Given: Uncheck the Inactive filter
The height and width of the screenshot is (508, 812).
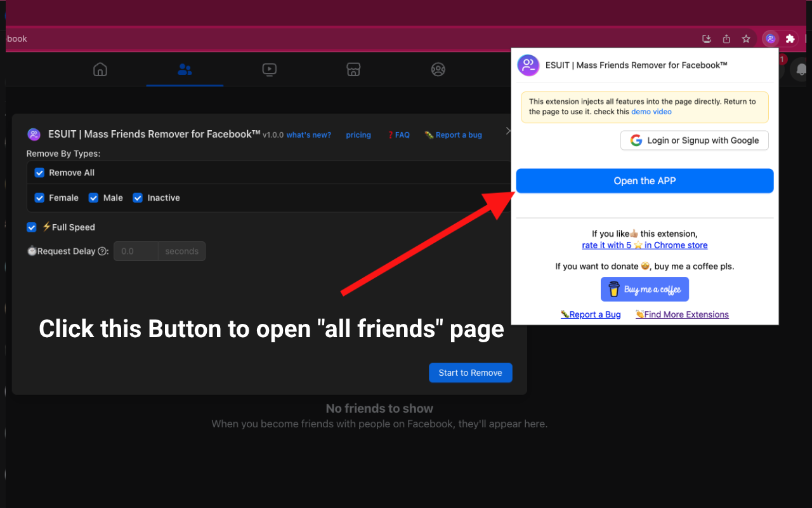Looking at the screenshot, I should 138,197.
